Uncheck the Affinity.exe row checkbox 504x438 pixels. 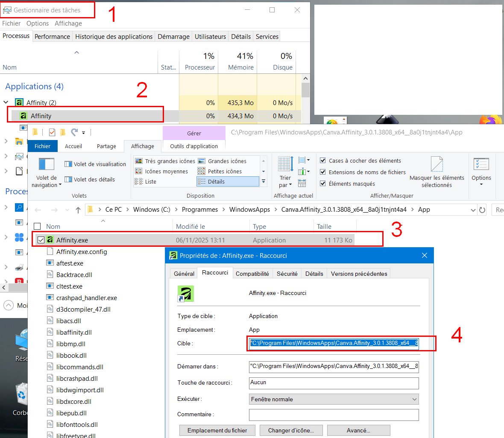(41, 240)
